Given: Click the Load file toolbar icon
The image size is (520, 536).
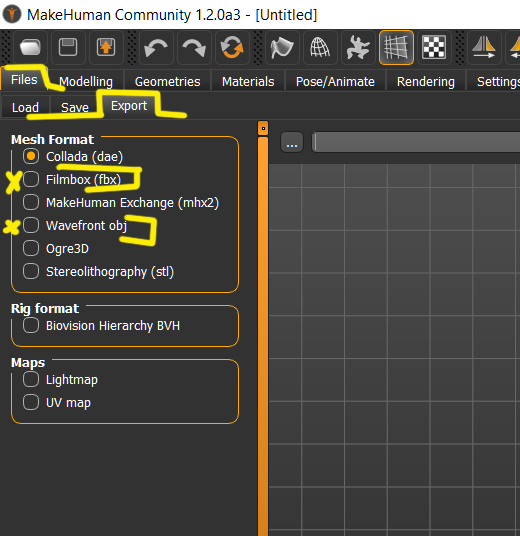Looking at the screenshot, I should click(30, 47).
